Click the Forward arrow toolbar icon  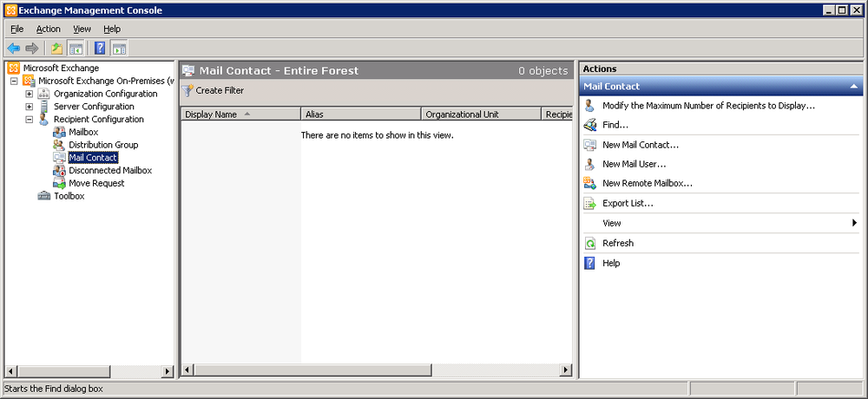click(32, 49)
